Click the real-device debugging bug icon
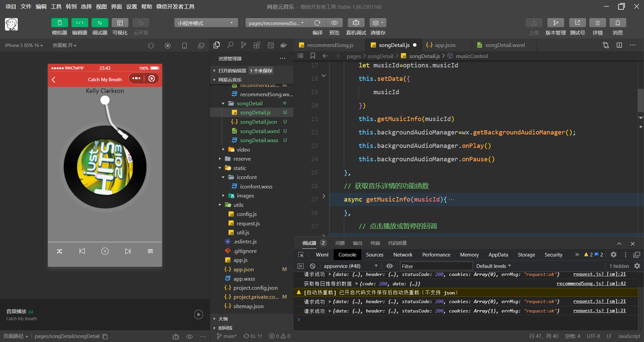The height and width of the screenshot is (342, 644). pyautogui.click(x=356, y=23)
